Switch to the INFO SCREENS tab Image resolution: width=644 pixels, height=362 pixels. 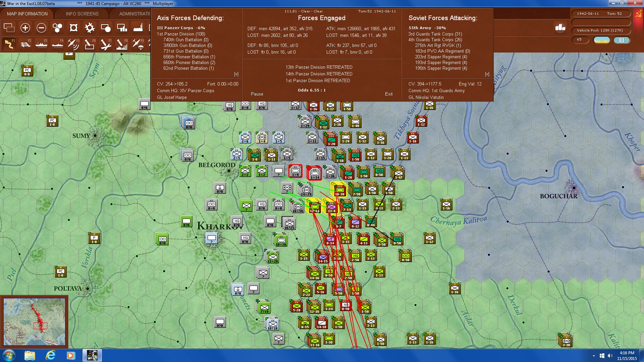(82, 14)
